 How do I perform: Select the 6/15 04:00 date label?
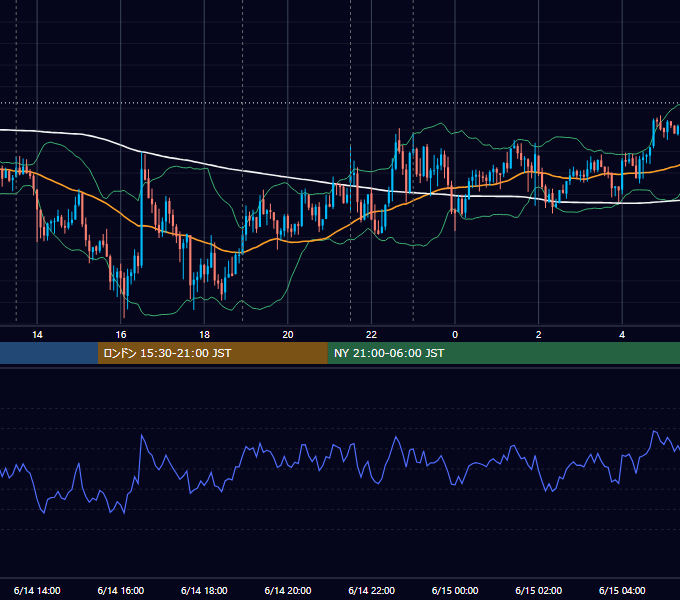click(x=622, y=590)
